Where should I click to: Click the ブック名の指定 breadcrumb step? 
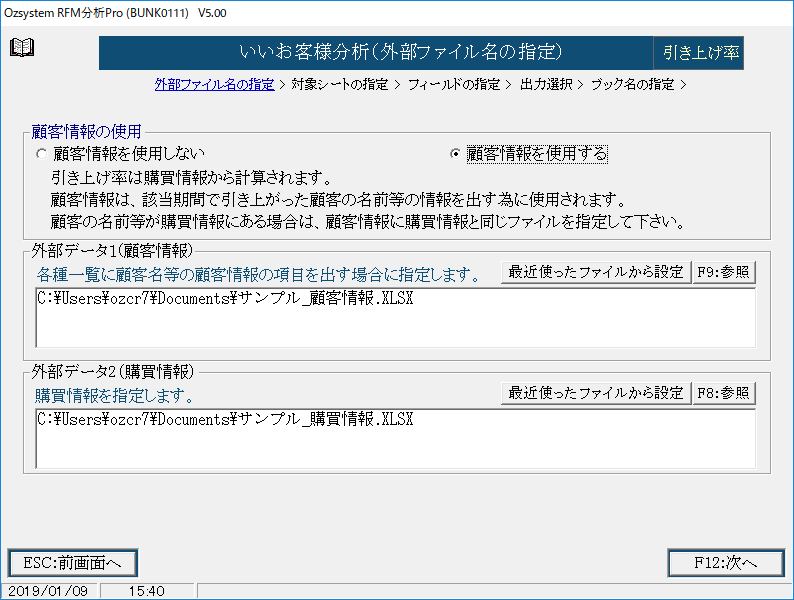(632, 84)
